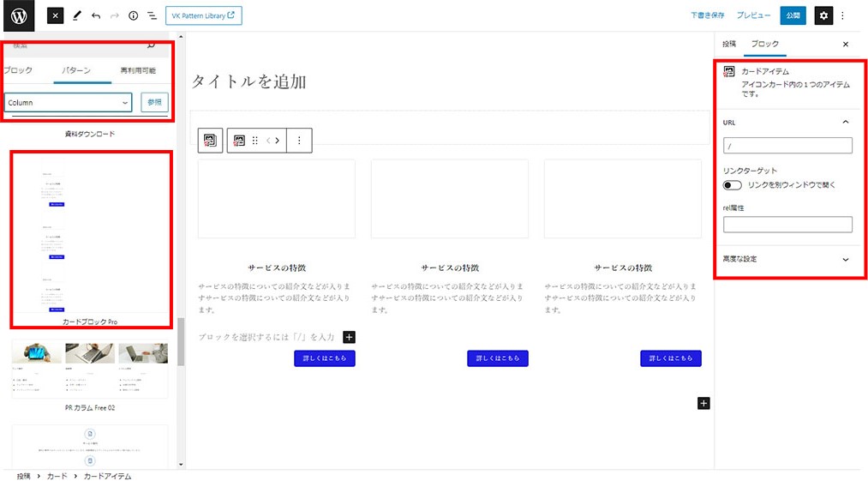The height and width of the screenshot is (499, 868).
Task: Click the Undo arrow icon
Action: (x=96, y=15)
